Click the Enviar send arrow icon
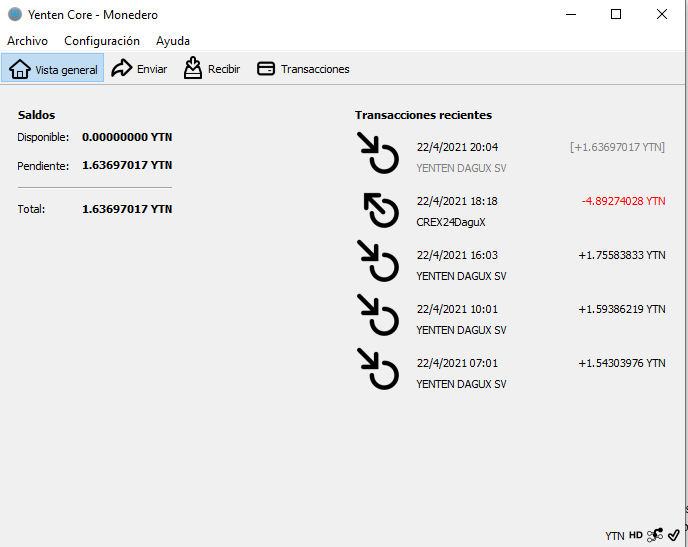Image resolution: width=688 pixels, height=547 pixels. coord(122,69)
